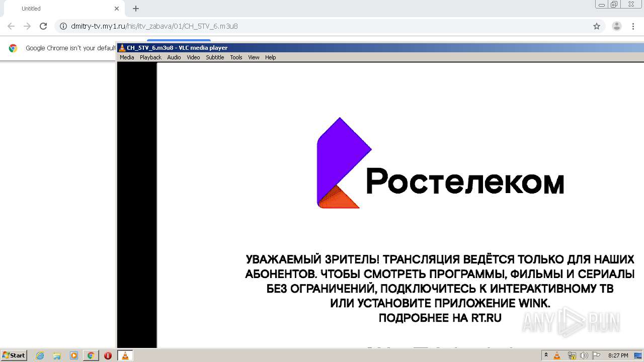
Task: Open Chrome's three-dot menu
Action: (633, 26)
